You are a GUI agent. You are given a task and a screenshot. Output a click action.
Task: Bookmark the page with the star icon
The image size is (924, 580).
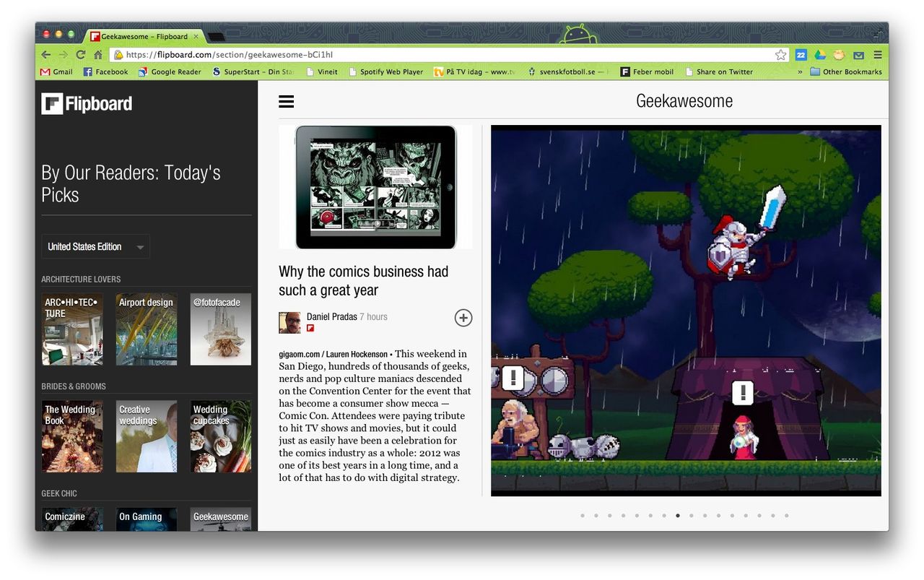point(780,54)
